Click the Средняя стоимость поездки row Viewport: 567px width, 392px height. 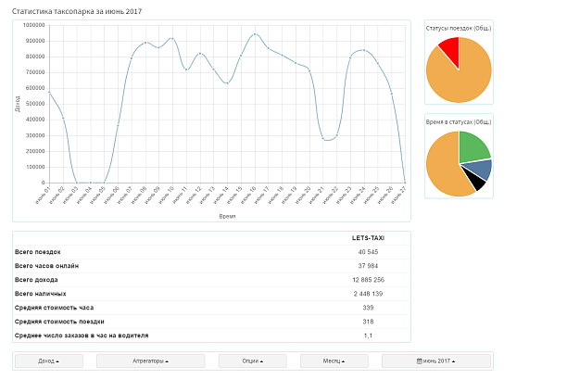[211, 322]
